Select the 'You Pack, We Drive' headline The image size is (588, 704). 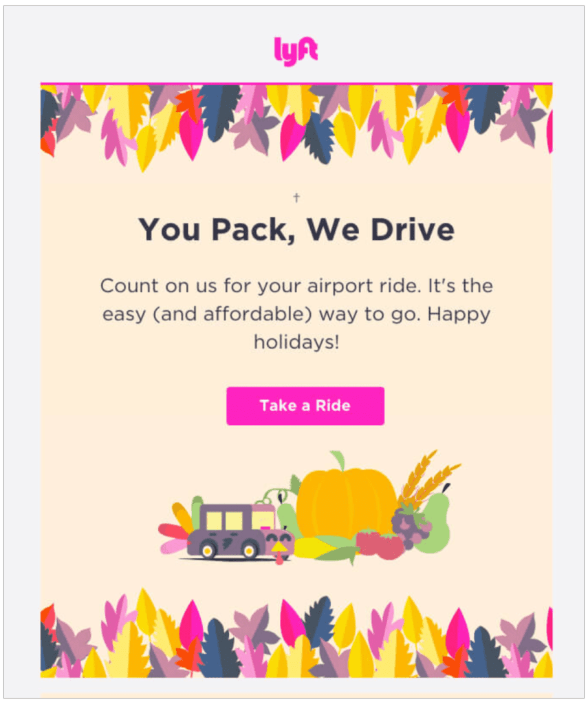click(x=296, y=230)
